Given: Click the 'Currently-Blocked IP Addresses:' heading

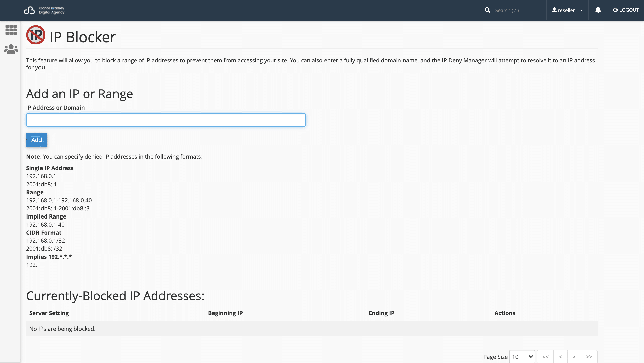Looking at the screenshot, I should pos(115,296).
